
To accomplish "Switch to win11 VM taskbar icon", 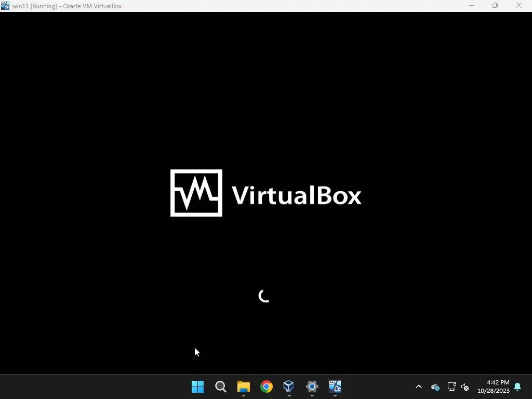I will coord(335,387).
